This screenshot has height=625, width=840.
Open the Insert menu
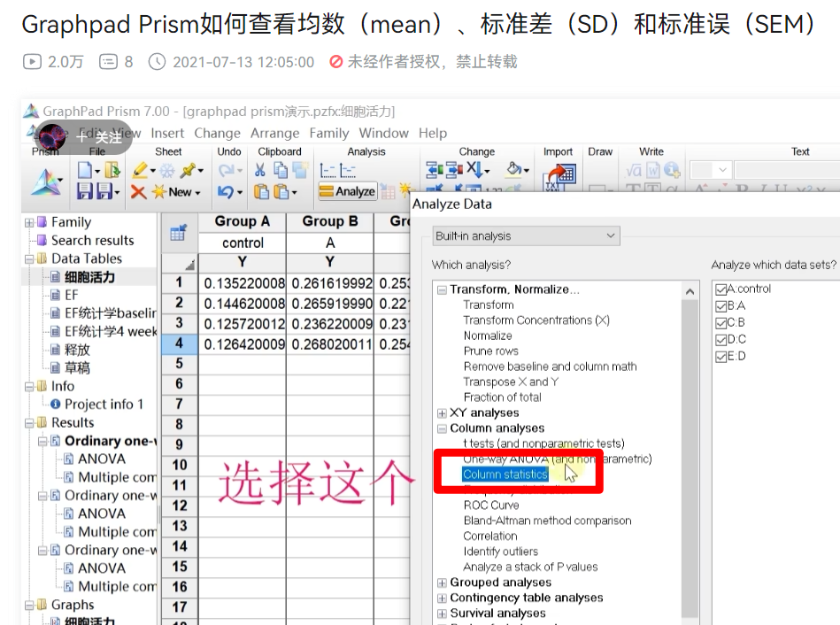(167, 133)
